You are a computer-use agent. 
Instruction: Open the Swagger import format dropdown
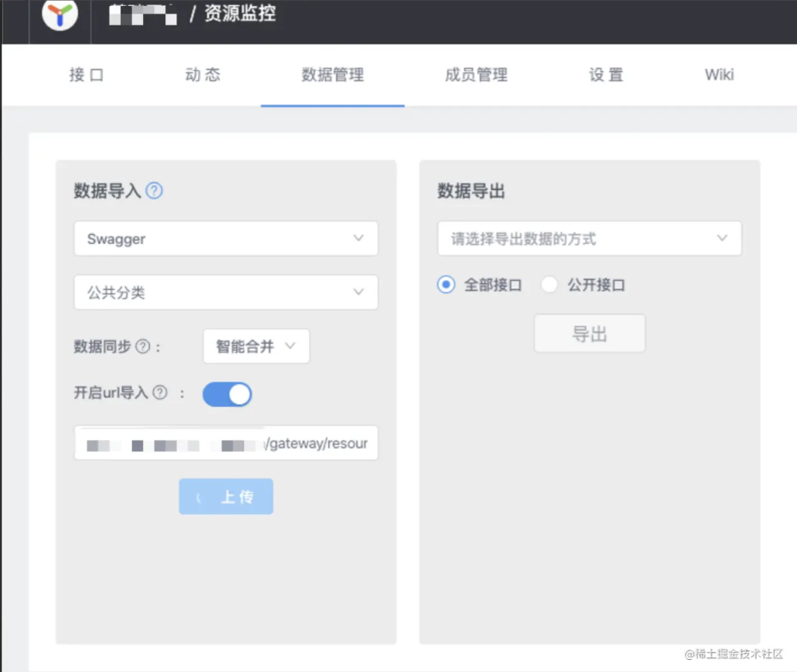click(226, 238)
